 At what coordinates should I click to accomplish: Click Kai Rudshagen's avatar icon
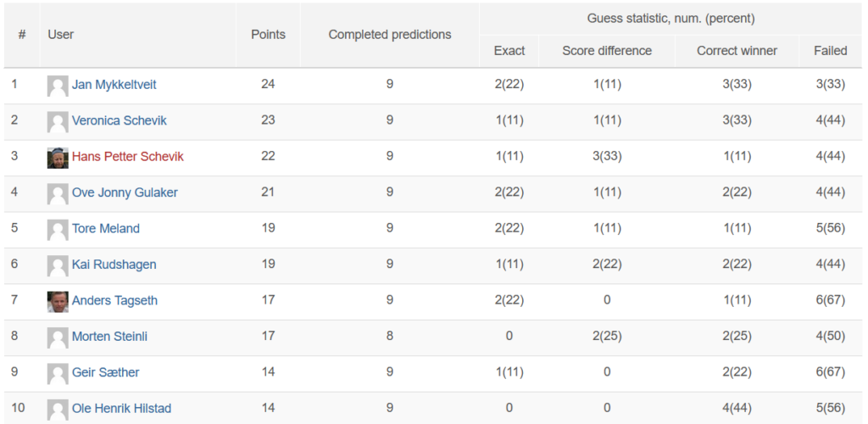click(58, 265)
